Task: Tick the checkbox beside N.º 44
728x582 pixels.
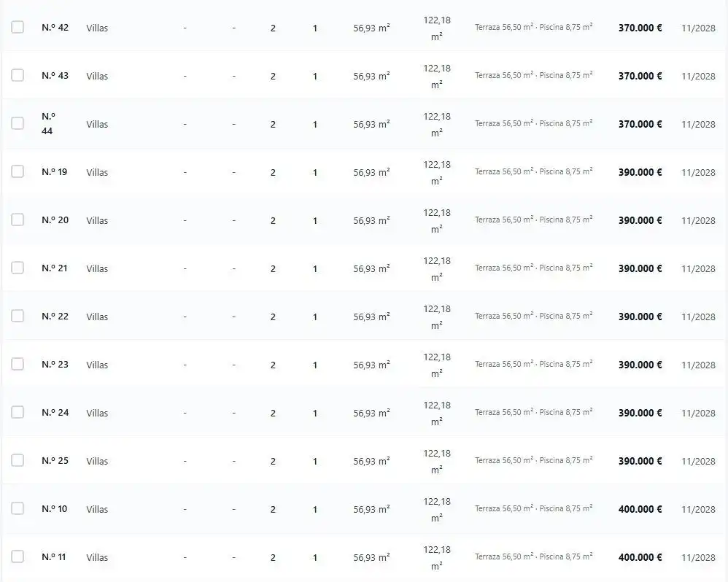Action: point(18,123)
